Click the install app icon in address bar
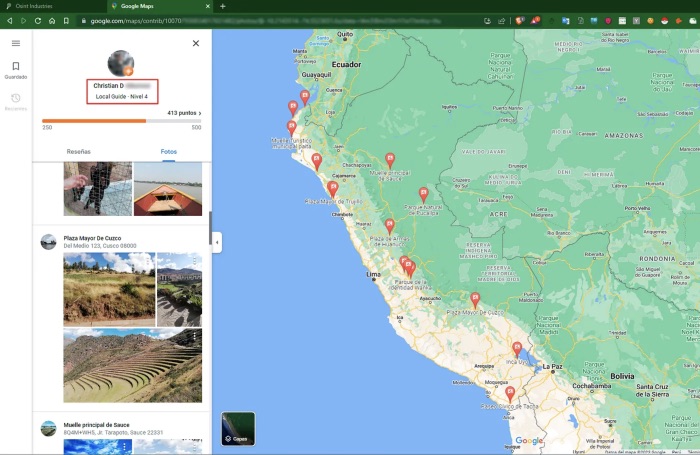 pyautogui.click(x=488, y=21)
